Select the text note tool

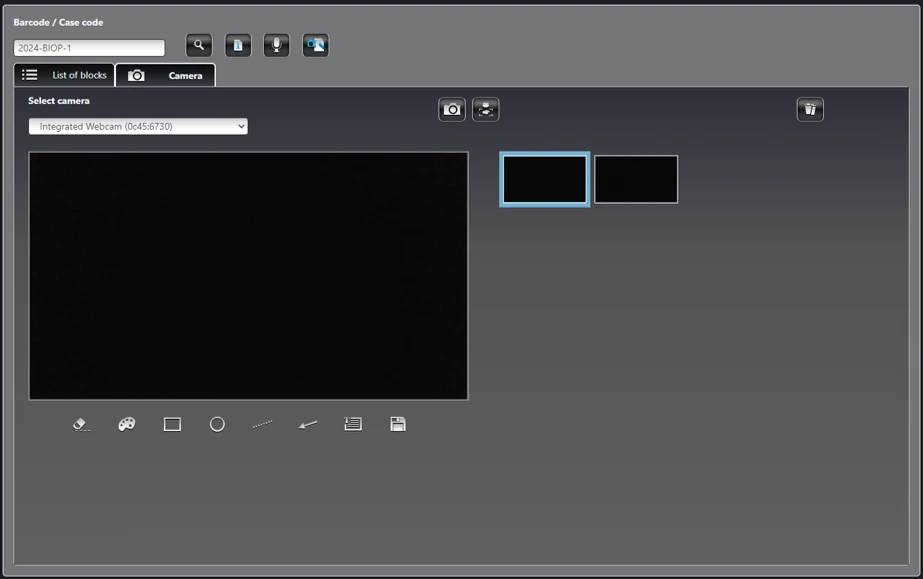coord(353,424)
